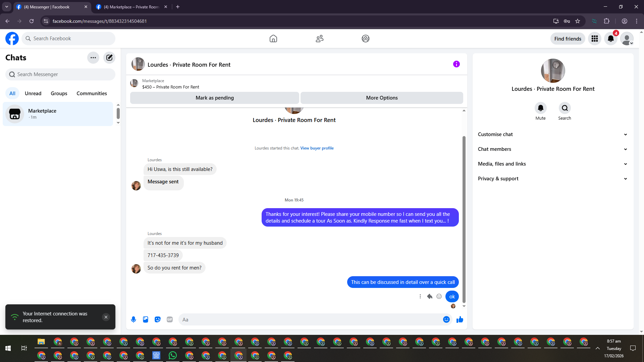Choose a GIF icon

coord(170,319)
